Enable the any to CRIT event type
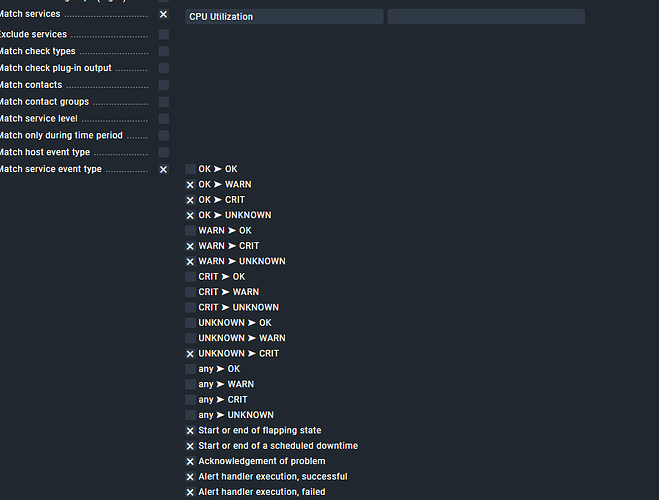The width and height of the screenshot is (659, 500). pyautogui.click(x=191, y=400)
